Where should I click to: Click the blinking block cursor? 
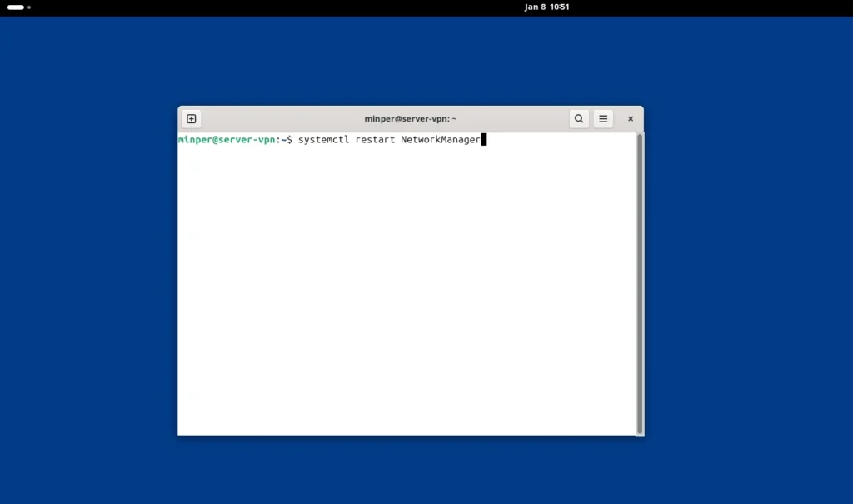tap(484, 139)
